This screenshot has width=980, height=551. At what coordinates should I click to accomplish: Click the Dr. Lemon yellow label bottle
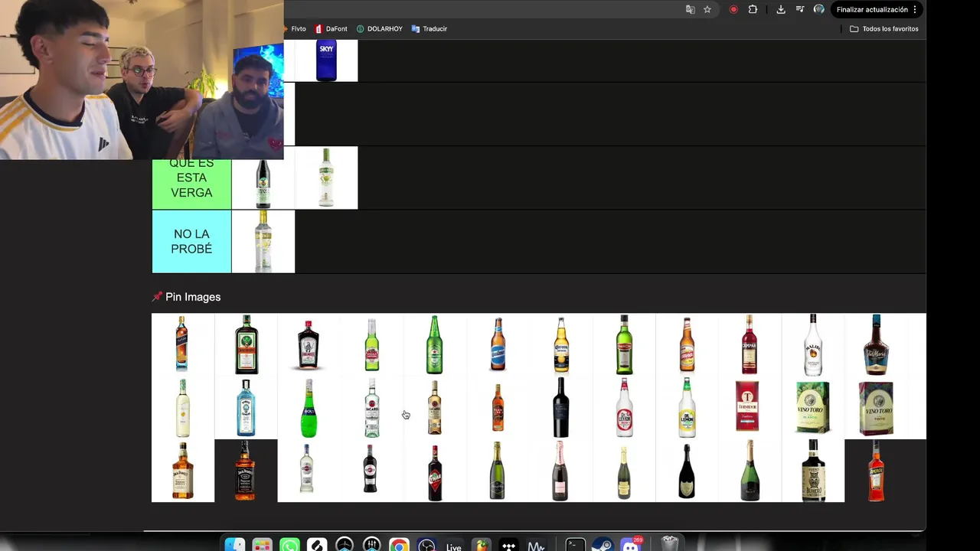pos(687,408)
